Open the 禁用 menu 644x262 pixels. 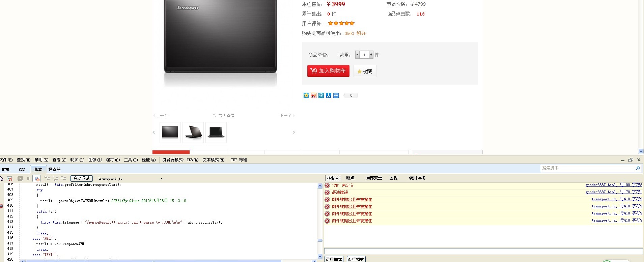(41, 160)
